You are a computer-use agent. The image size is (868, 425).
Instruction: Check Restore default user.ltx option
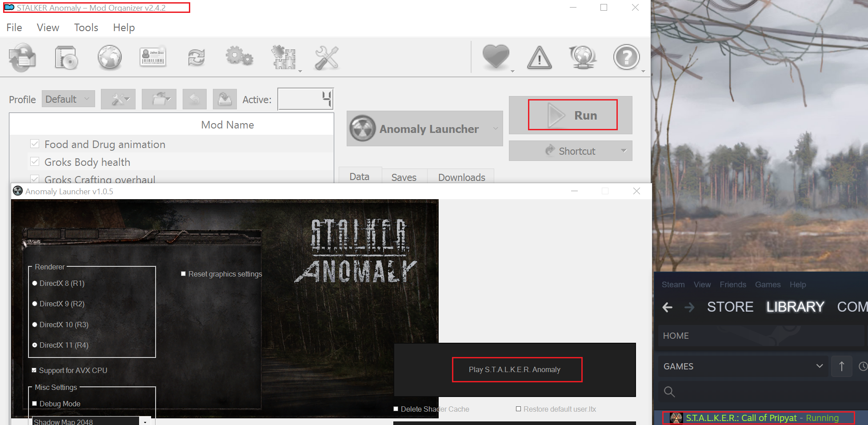(518, 409)
